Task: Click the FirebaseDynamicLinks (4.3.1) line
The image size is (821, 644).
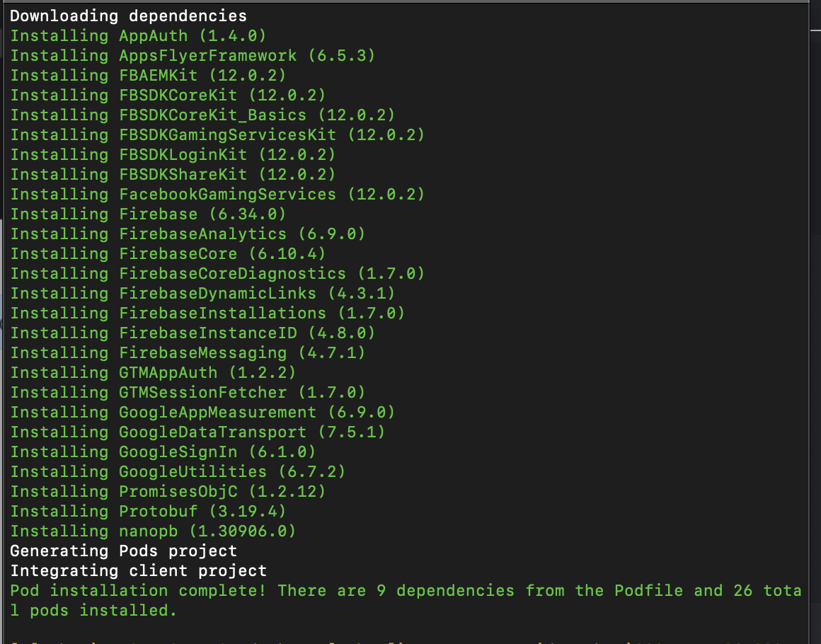Action: 202,294
